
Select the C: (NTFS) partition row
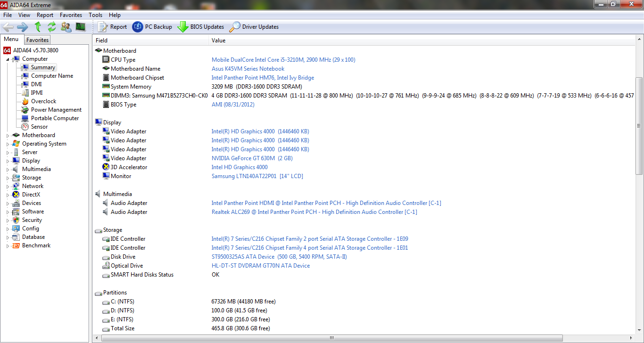[x=364, y=302]
